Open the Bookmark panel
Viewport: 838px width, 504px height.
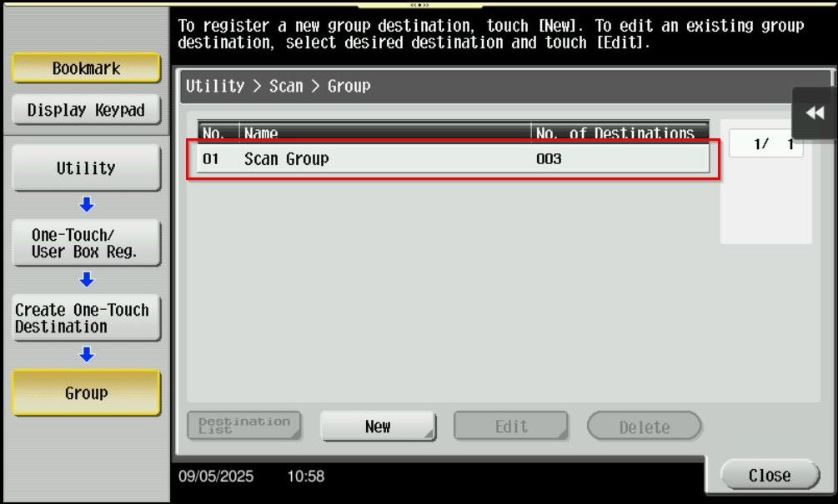[86, 68]
